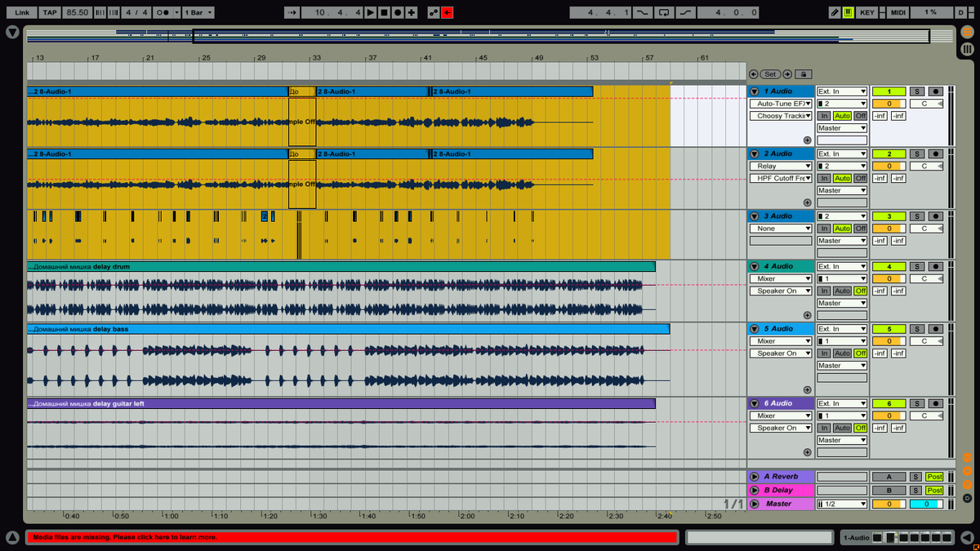
Task: Select the delay bass clip header
Action: (x=348, y=329)
